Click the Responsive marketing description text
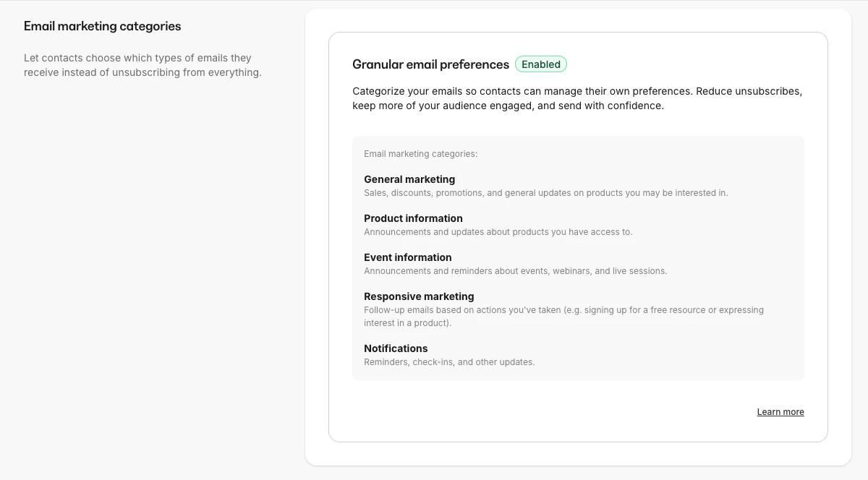This screenshot has width=868, height=480. pos(564,316)
